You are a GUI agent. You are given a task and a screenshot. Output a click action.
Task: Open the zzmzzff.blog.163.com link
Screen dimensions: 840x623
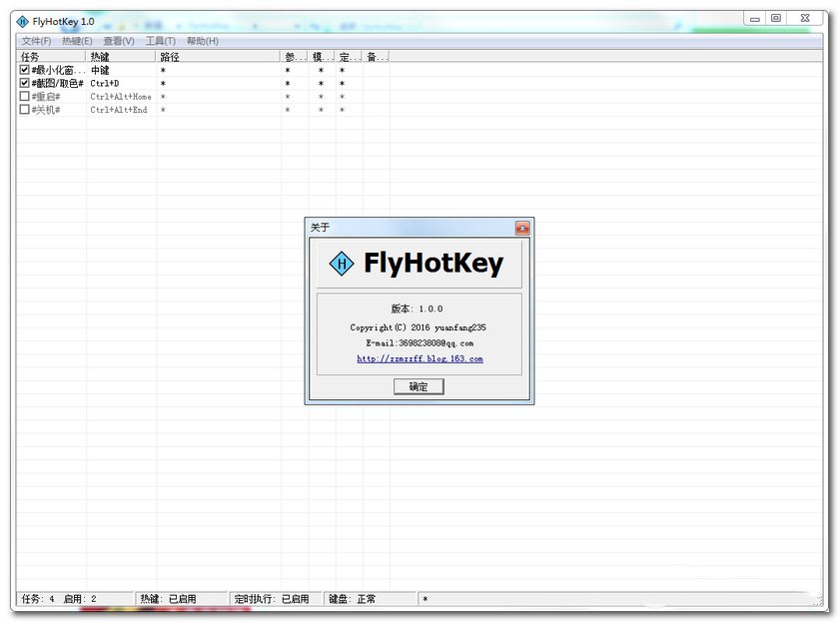420,358
